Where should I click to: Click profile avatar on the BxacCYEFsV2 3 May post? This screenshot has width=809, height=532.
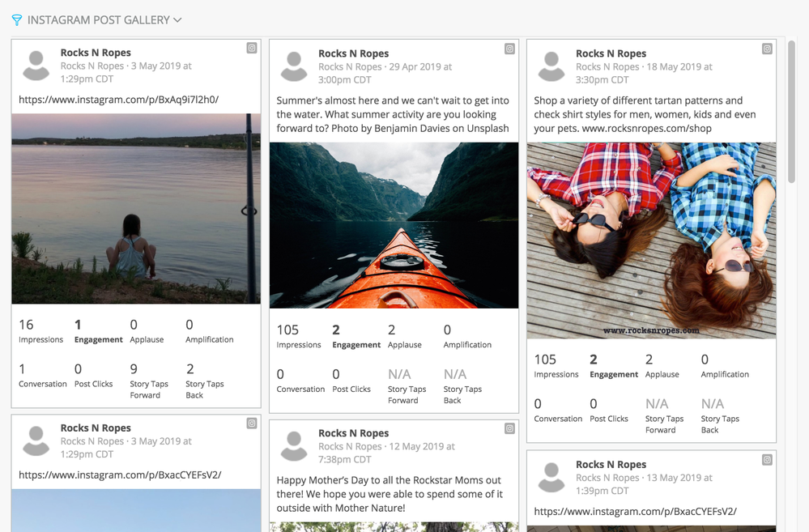[36, 441]
